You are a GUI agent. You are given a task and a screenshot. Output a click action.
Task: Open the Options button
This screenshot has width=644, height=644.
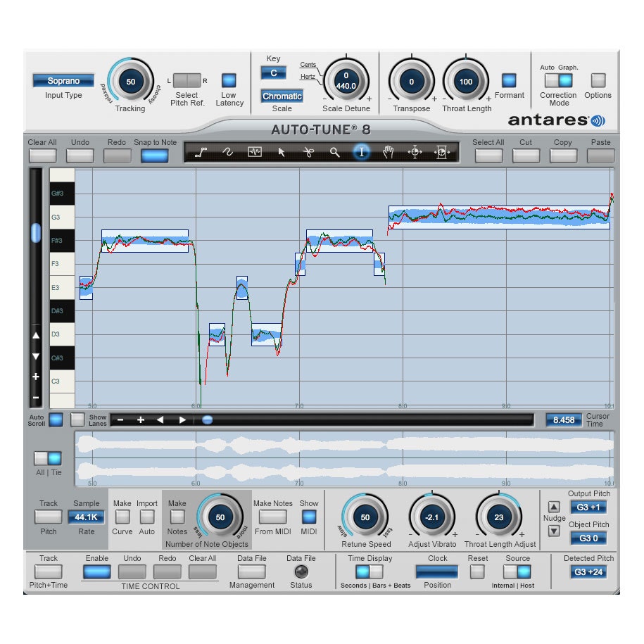598,80
